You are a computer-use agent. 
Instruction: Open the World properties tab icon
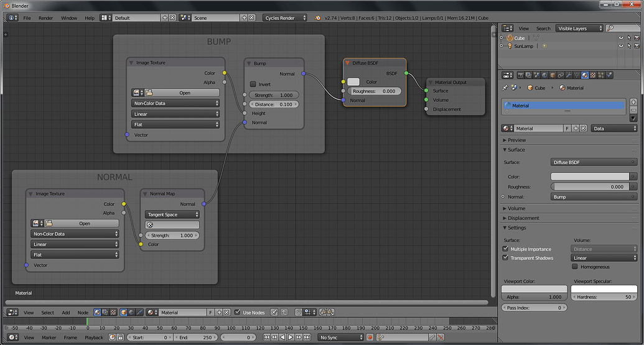pyautogui.click(x=544, y=75)
